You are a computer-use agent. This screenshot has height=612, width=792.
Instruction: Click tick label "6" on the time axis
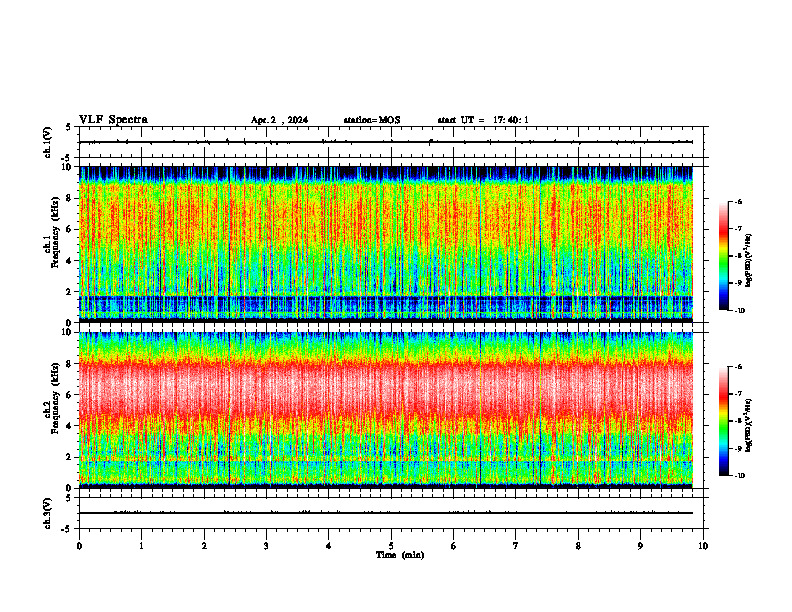pos(454,546)
